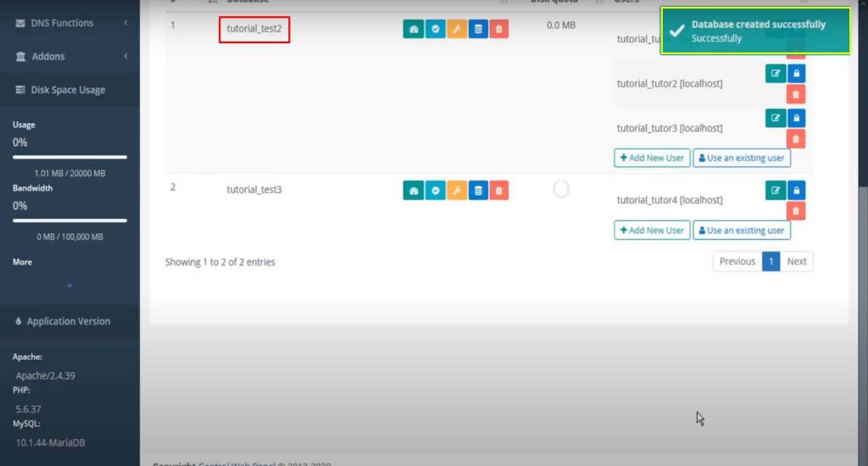Image resolution: width=868 pixels, height=466 pixels.
Task: Click the Bandwidth progress bar
Action: [70, 220]
